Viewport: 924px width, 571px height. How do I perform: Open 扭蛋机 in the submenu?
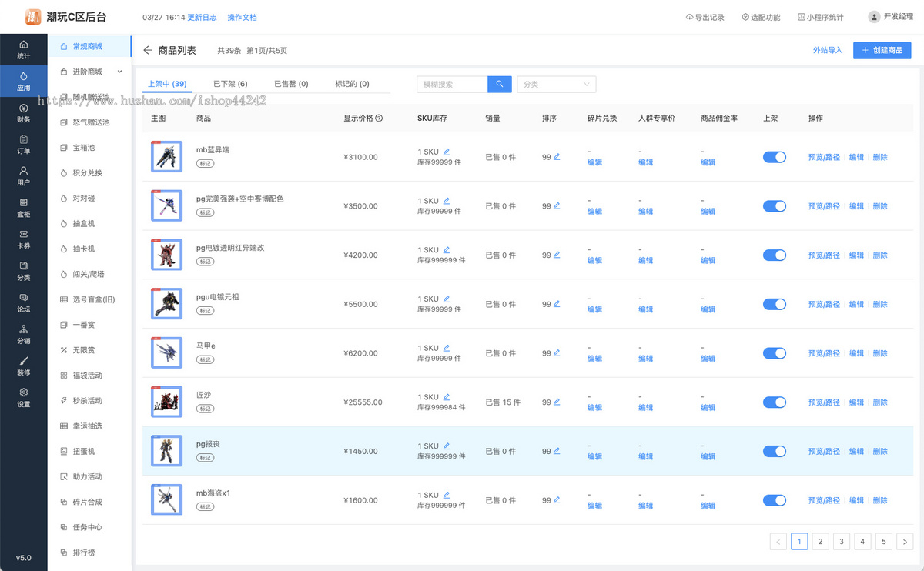pyautogui.click(x=90, y=451)
